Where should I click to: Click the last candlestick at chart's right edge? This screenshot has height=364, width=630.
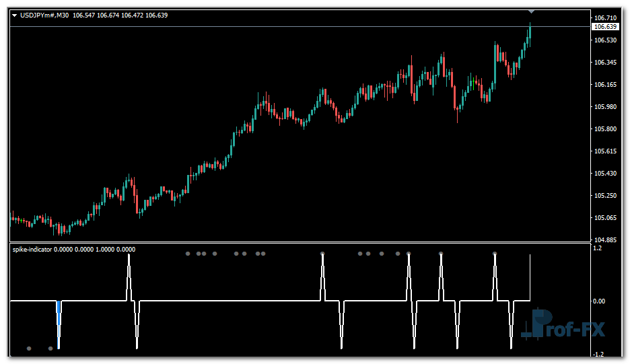[x=530, y=34]
